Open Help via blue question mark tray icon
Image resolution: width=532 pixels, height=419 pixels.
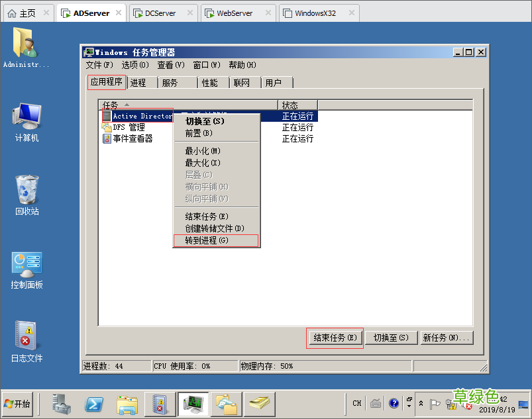tap(394, 403)
